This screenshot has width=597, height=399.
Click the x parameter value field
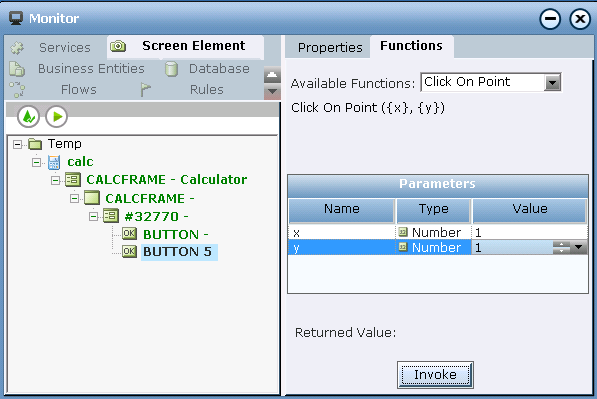[x=530, y=232]
